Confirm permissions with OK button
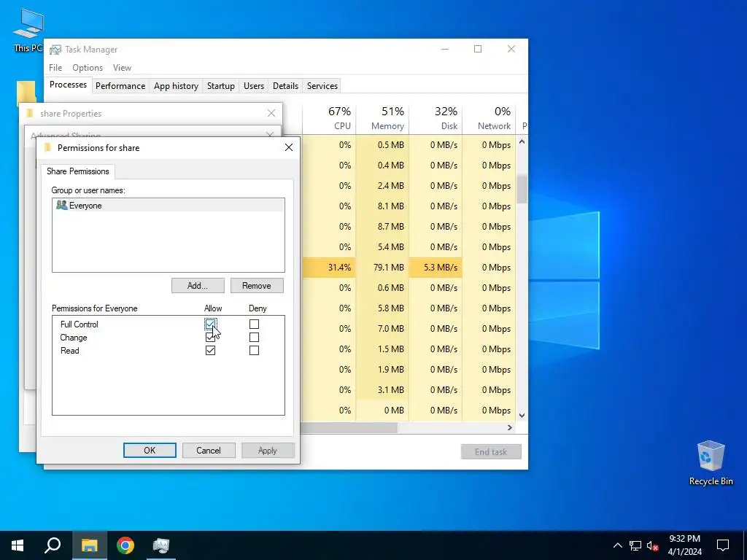The width and height of the screenshot is (747, 560). coord(150,451)
